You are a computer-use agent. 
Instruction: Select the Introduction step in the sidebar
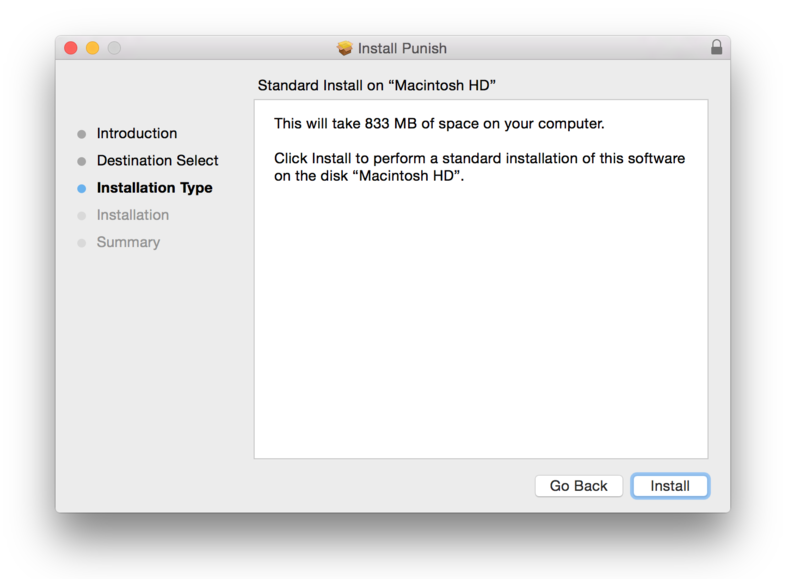click(x=137, y=133)
